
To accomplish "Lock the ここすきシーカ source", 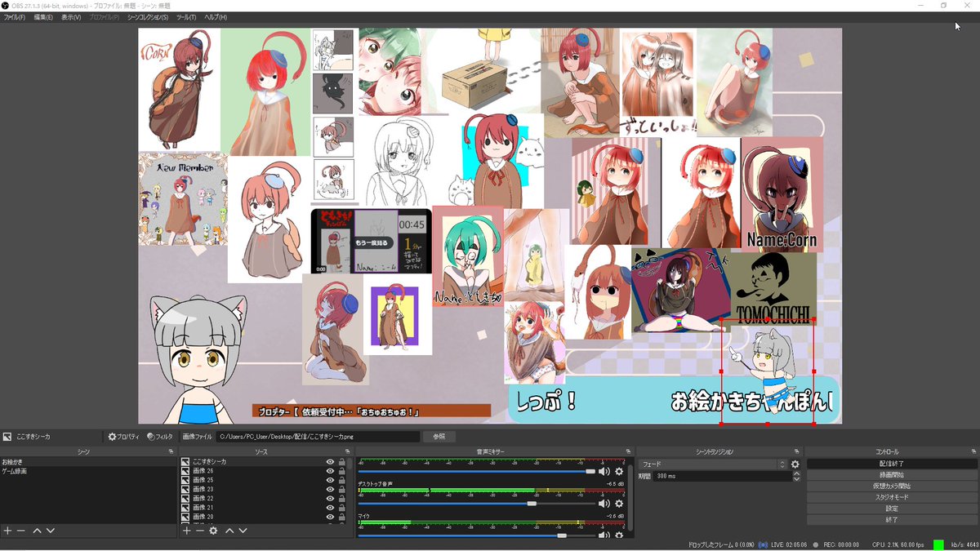I will click(x=342, y=462).
